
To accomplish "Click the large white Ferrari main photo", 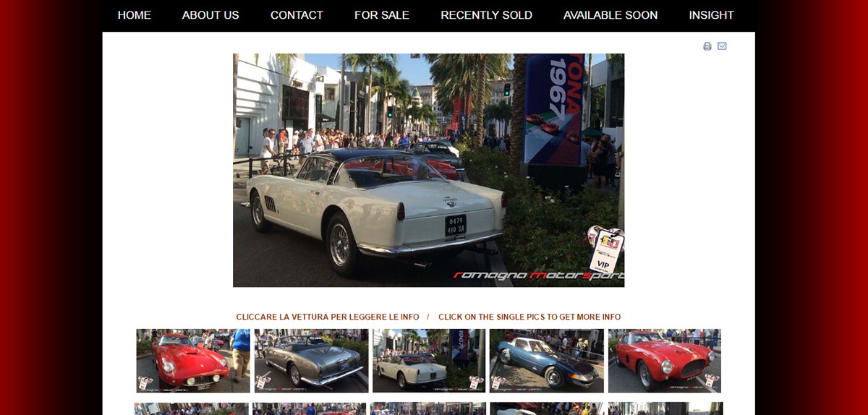I will tap(428, 170).
